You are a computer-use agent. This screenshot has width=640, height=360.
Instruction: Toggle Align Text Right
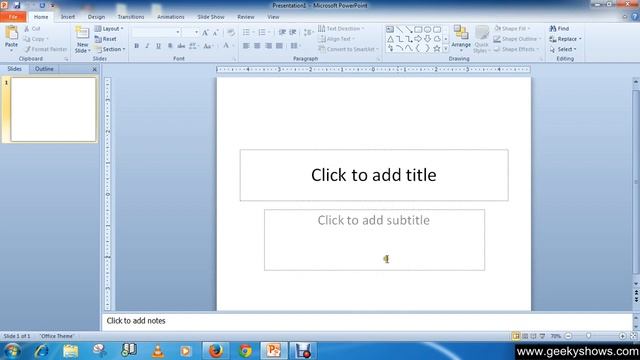tap(268, 46)
